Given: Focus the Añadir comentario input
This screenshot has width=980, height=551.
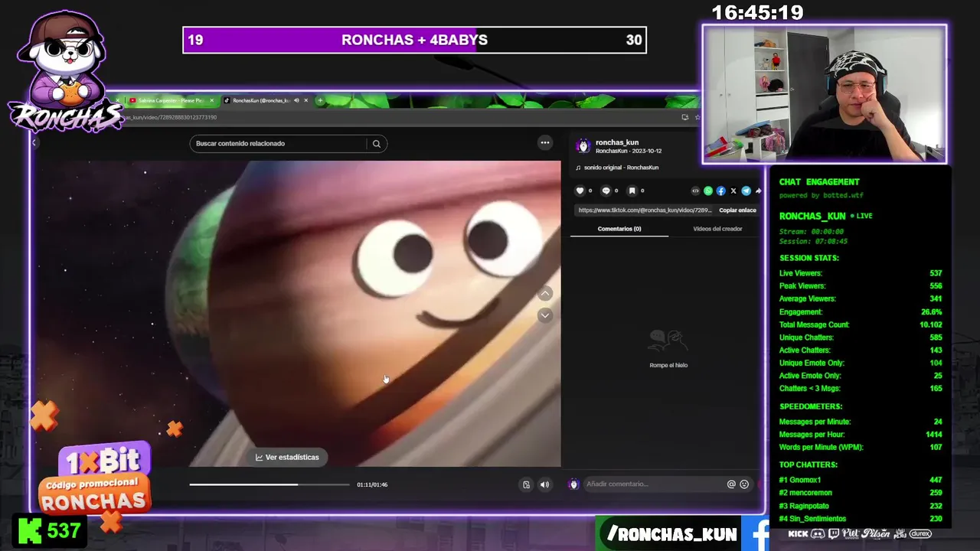Looking at the screenshot, I should tap(654, 484).
